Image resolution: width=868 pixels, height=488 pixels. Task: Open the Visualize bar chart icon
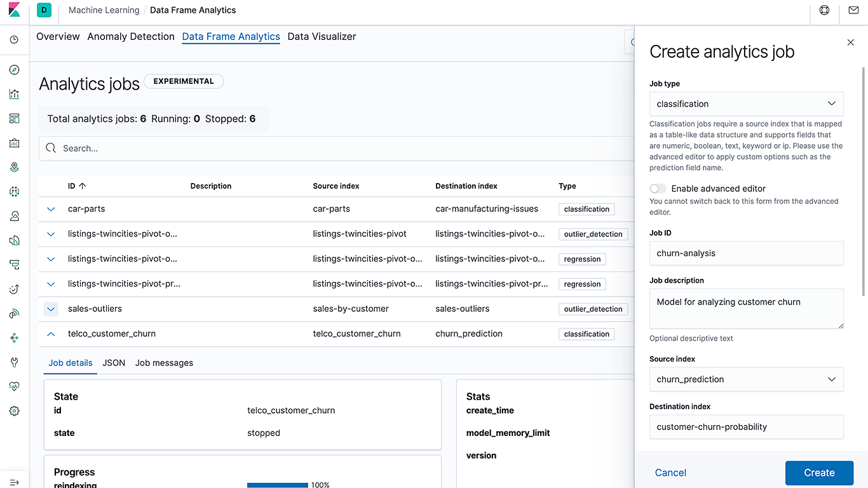[x=14, y=94]
